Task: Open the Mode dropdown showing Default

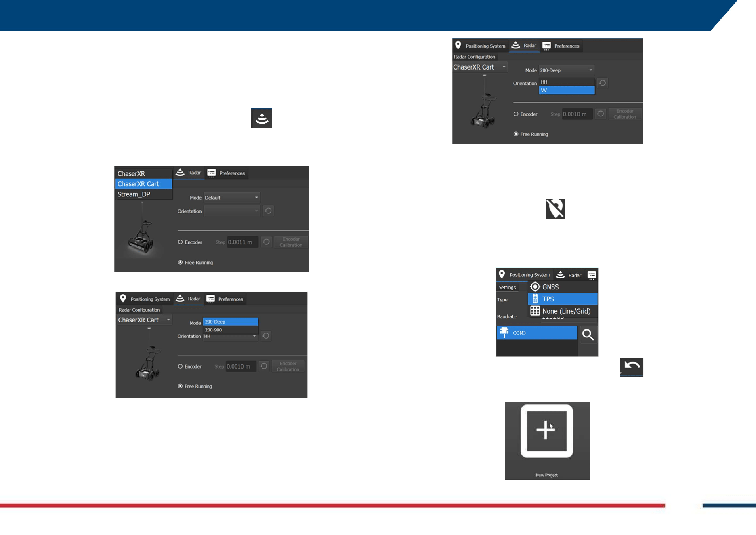Action: [x=232, y=198]
